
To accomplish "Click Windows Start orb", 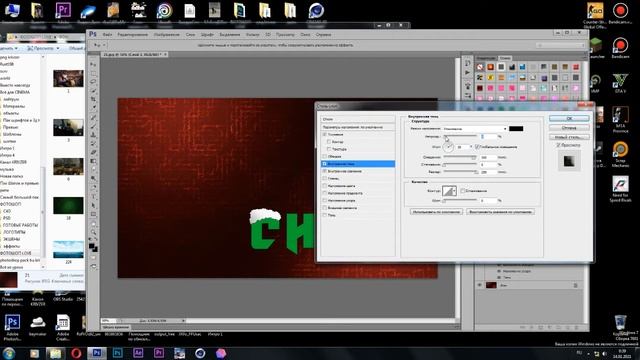I will tap(9, 353).
